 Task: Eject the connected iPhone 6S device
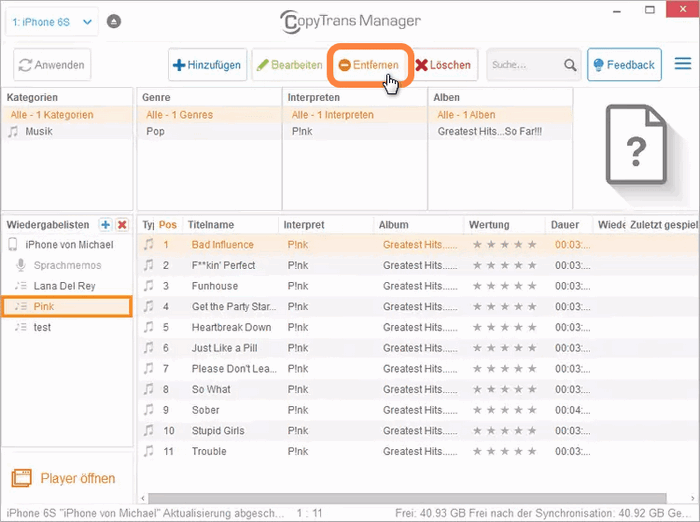tap(114, 21)
